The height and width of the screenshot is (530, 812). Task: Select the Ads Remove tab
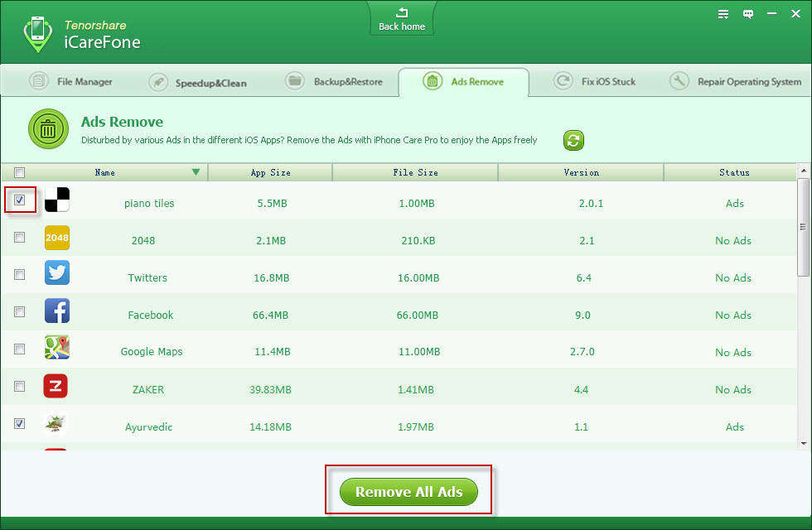463,81
